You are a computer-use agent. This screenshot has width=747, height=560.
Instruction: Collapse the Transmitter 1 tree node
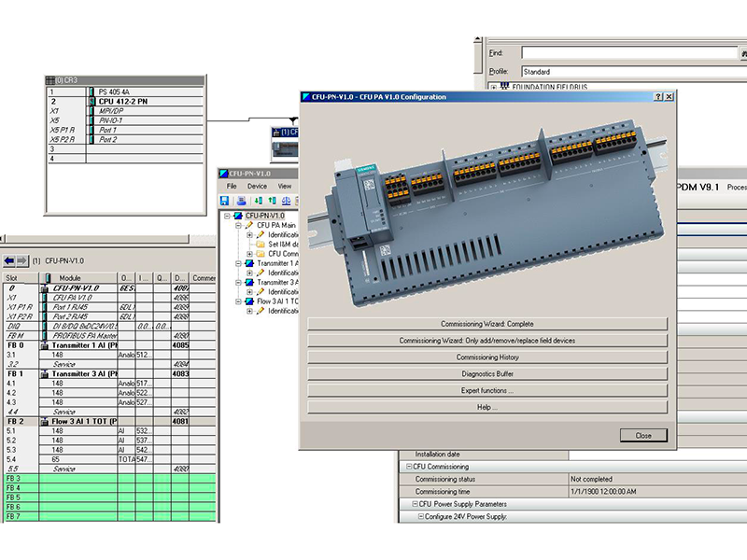pyautogui.click(x=238, y=263)
